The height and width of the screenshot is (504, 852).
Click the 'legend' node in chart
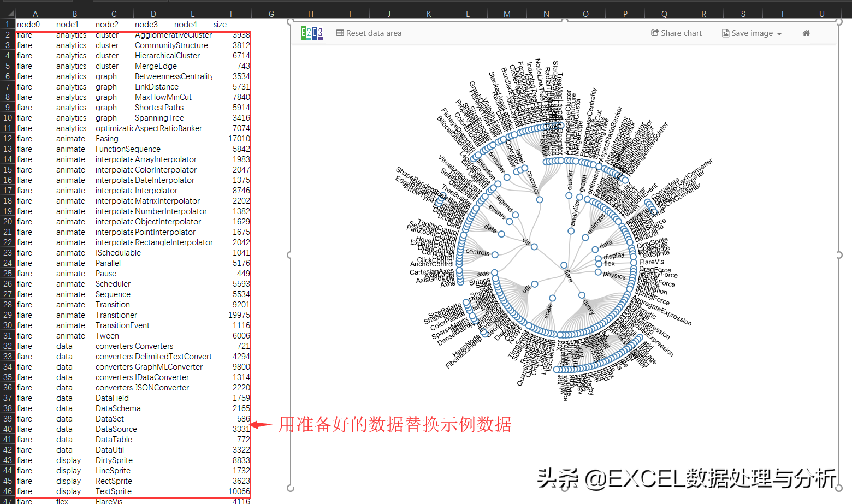click(x=516, y=215)
